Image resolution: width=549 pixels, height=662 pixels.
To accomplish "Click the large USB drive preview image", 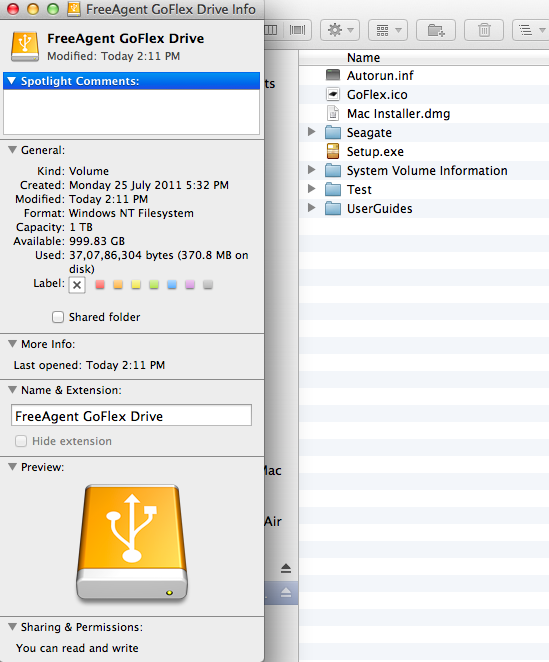I will tap(132, 543).
